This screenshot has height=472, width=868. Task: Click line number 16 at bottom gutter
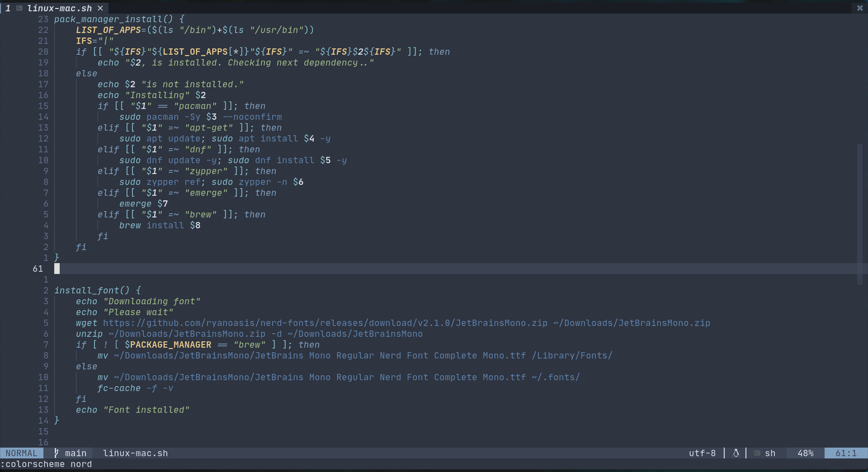pyautogui.click(x=43, y=442)
